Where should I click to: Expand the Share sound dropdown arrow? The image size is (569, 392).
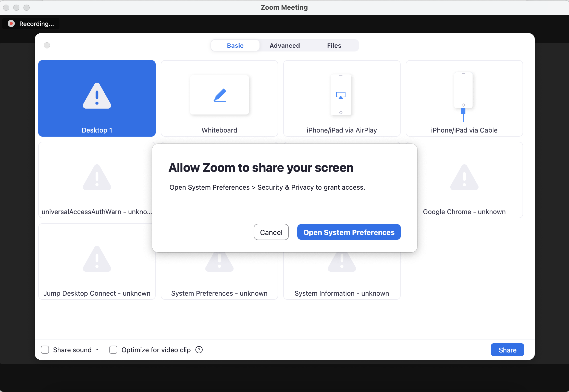click(x=97, y=350)
